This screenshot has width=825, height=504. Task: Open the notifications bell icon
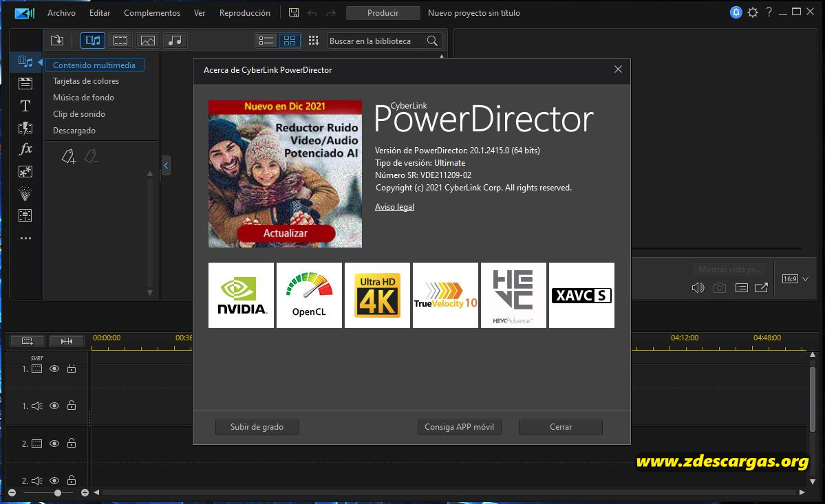(736, 12)
